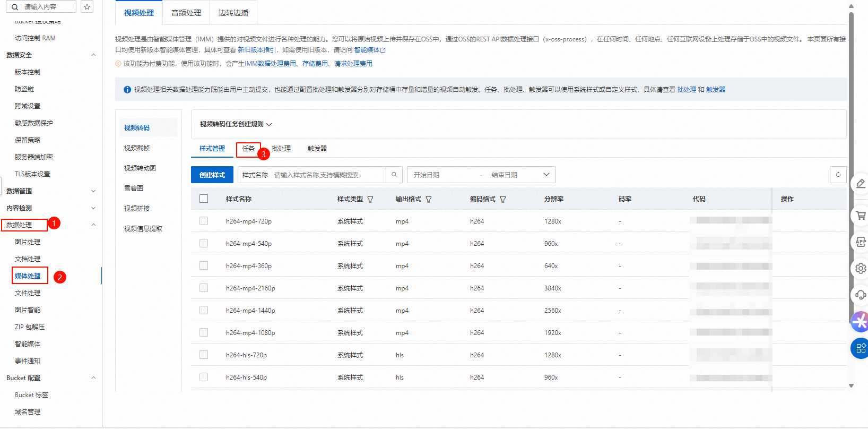Open the 触发器 link in the notice bar
This screenshot has height=429, width=868.
point(716,90)
